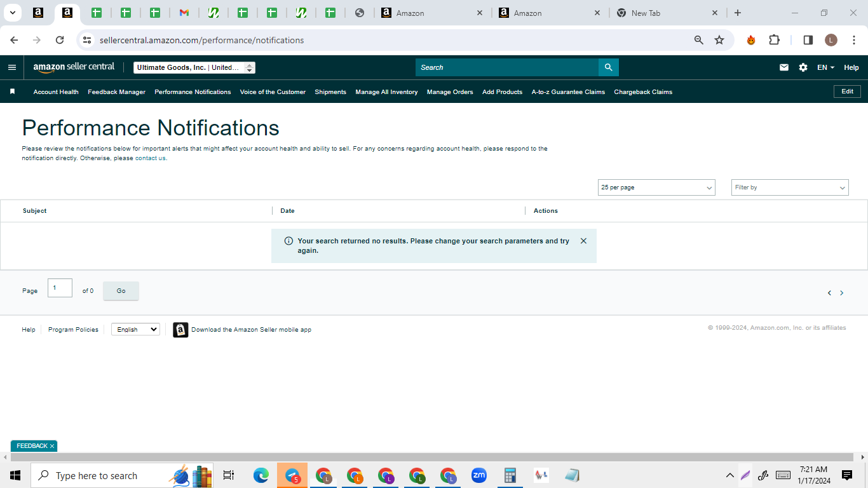The width and height of the screenshot is (868, 488).
Task: Click Download the Amazon Seller mobile app
Action: click(x=251, y=330)
